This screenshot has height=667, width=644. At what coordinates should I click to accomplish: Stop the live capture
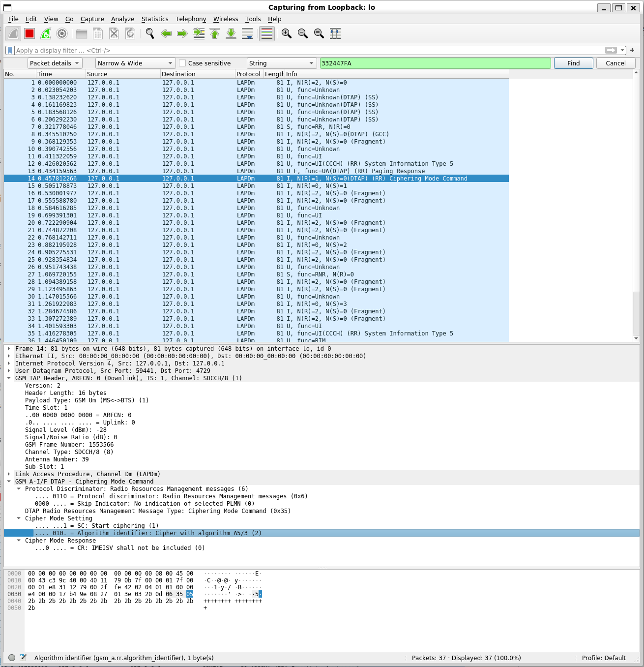[x=29, y=33]
